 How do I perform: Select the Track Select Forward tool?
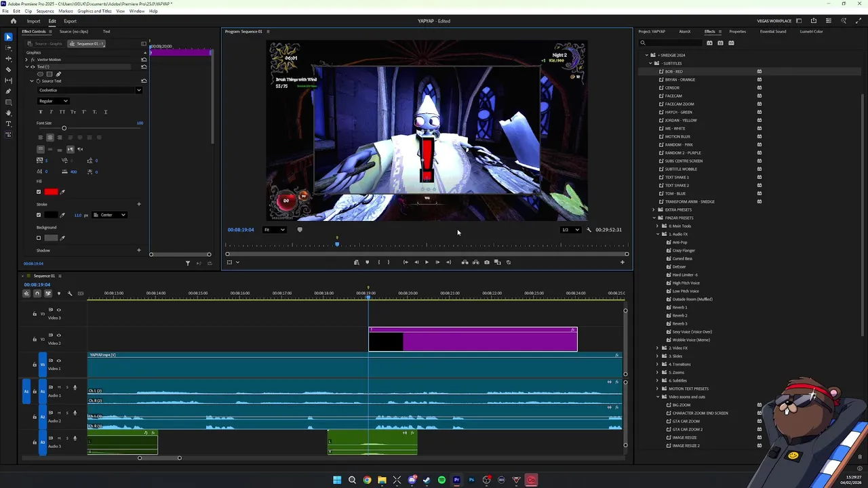(8, 47)
